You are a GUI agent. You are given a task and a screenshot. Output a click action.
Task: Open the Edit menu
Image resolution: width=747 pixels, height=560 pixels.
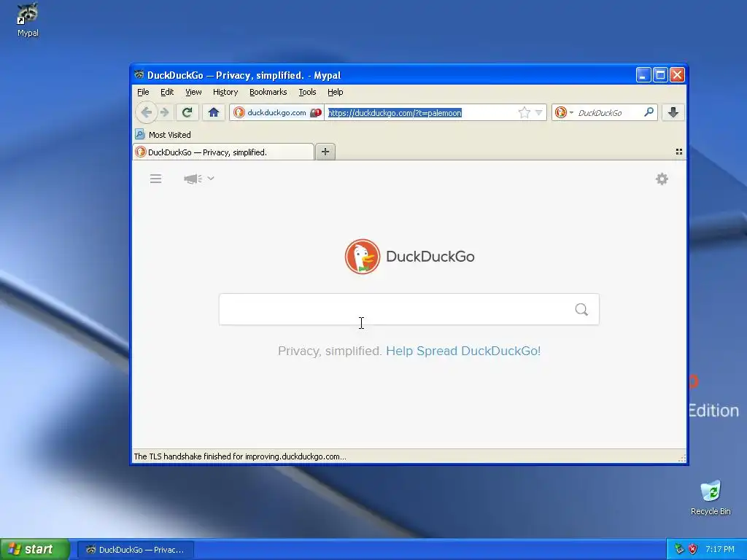coord(167,92)
